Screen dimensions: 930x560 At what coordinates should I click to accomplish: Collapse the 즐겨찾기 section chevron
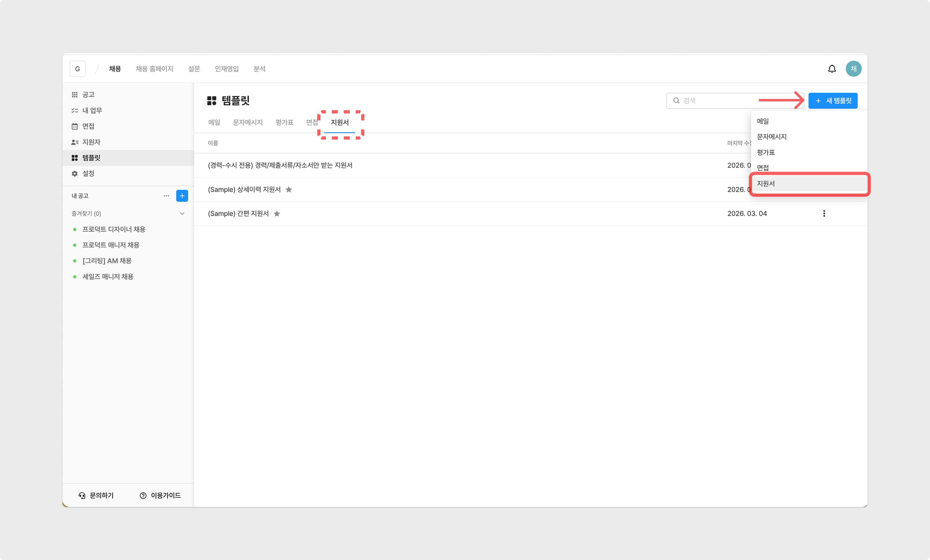tap(182, 213)
